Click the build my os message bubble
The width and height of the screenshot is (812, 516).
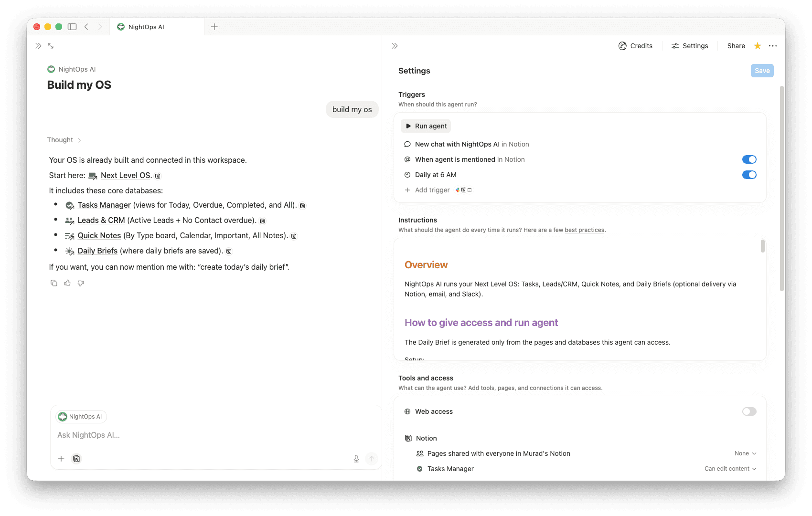(352, 109)
